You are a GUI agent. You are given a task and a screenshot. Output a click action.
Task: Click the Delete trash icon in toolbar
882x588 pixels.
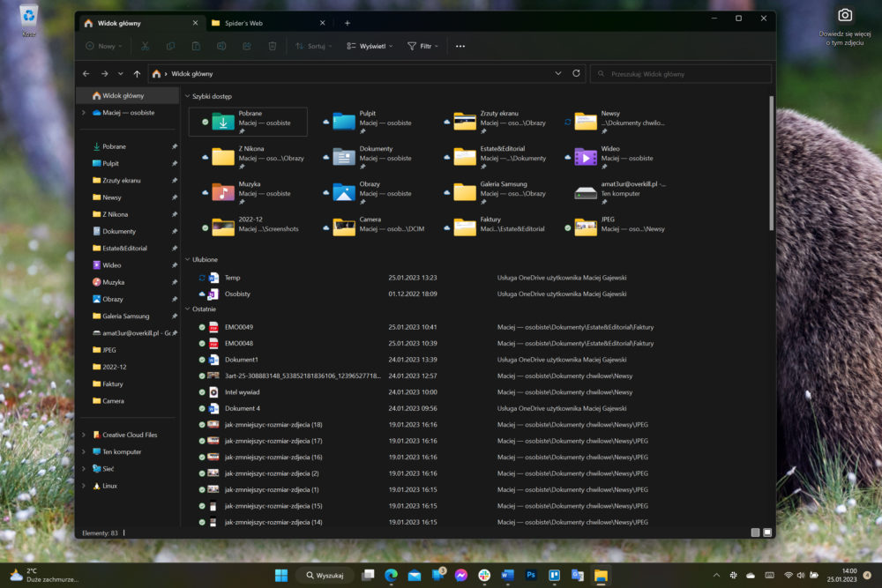[x=273, y=46]
